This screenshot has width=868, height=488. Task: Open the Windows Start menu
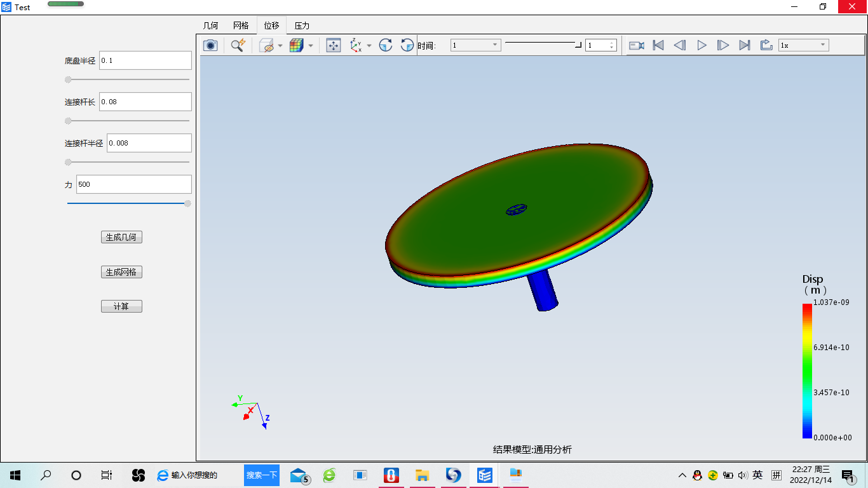[15, 475]
